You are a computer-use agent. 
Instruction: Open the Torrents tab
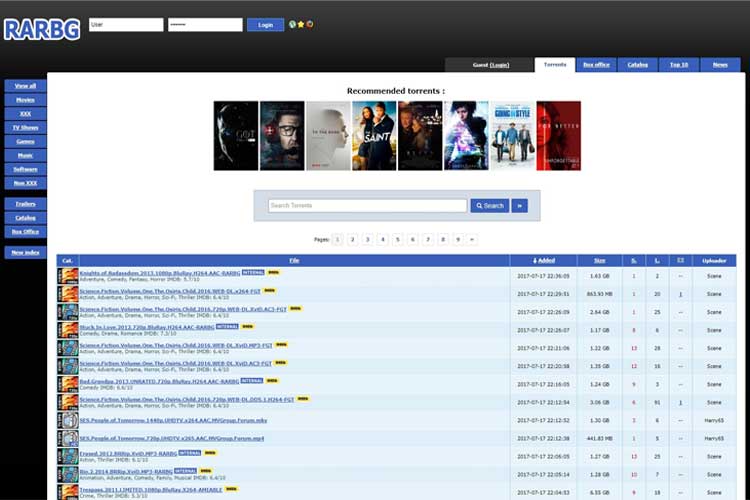[555, 65]
